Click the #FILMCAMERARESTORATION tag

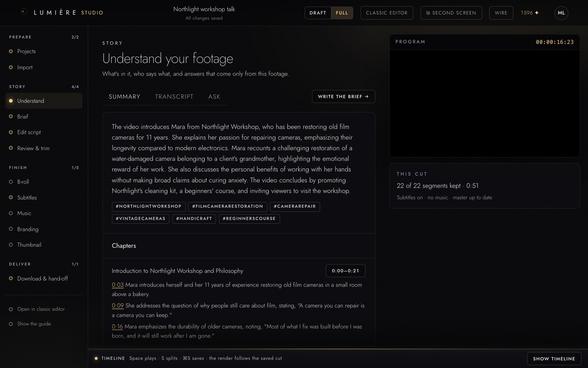point(228,207)
